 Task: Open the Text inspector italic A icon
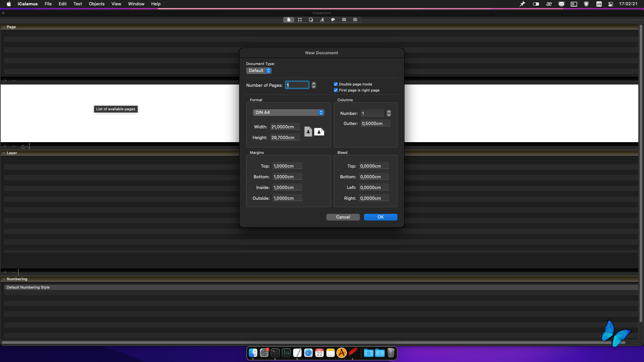pos(322,20)
